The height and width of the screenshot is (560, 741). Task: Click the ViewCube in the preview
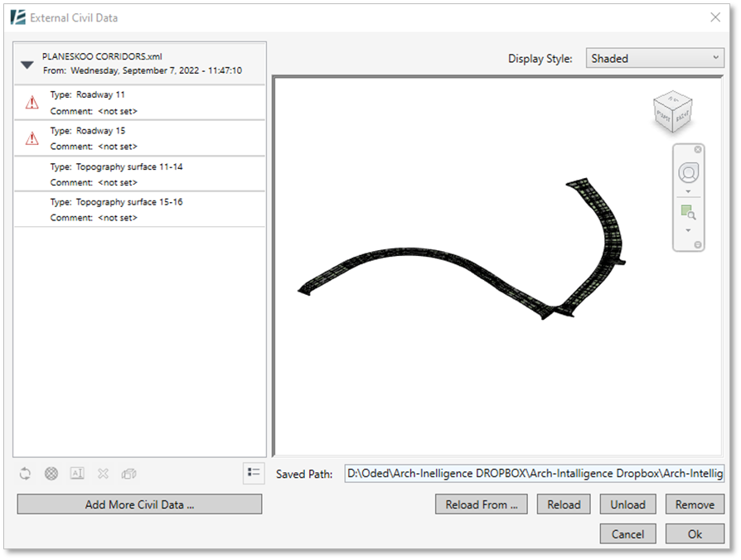coord(672,112)
